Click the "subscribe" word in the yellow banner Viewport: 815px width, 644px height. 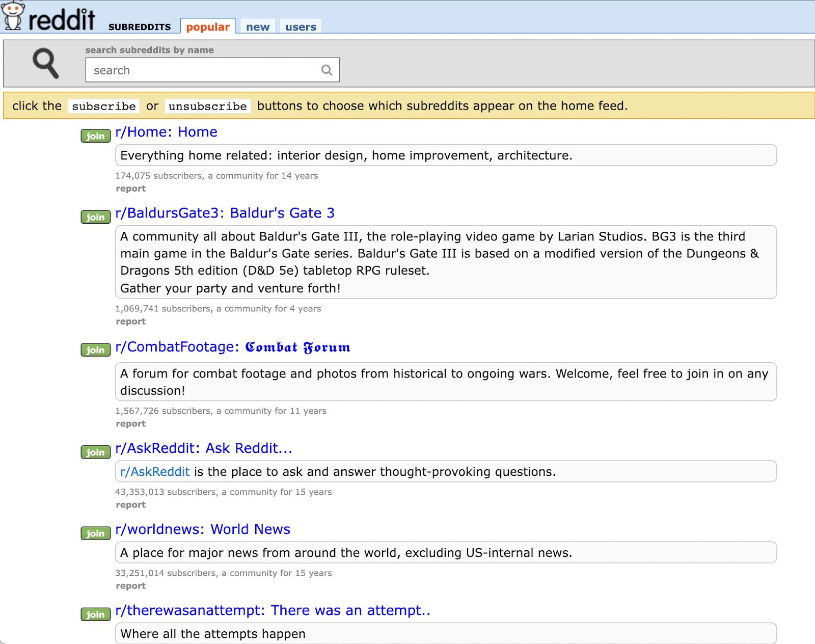(x=104, y=106)
